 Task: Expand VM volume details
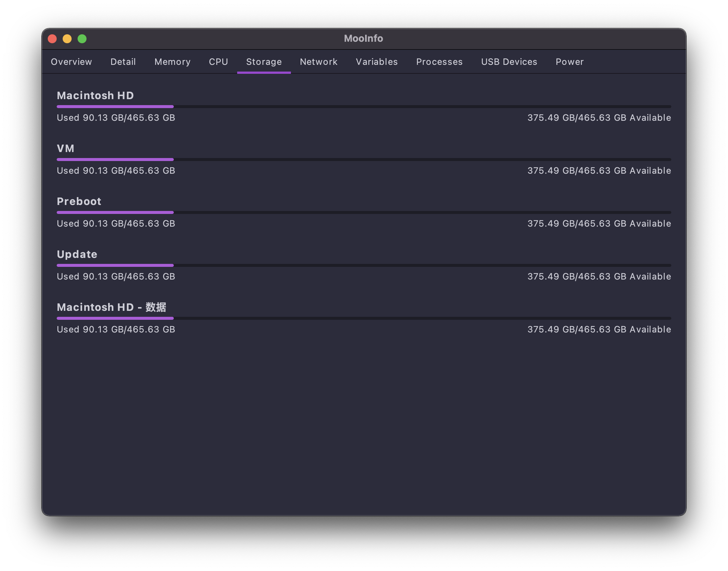tap(65, 148)
